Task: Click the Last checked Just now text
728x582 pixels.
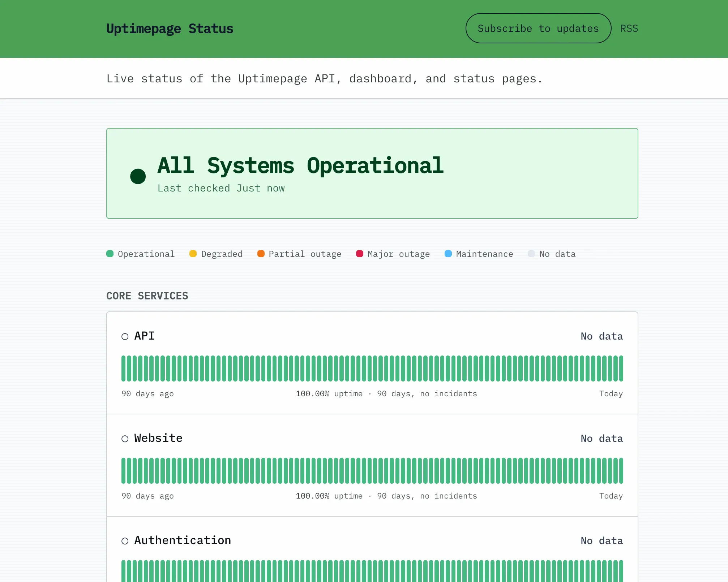Action: coord(221,188)
